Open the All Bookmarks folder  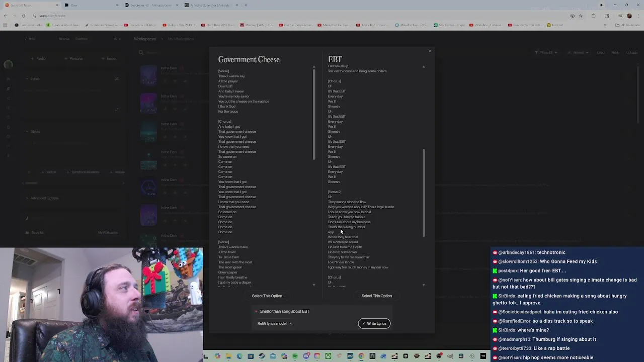[x=627, y=25]
